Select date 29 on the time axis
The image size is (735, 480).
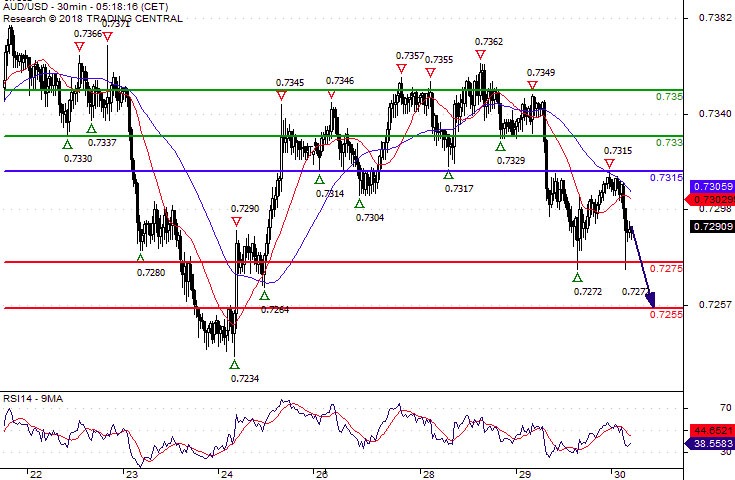click(525, 474)
